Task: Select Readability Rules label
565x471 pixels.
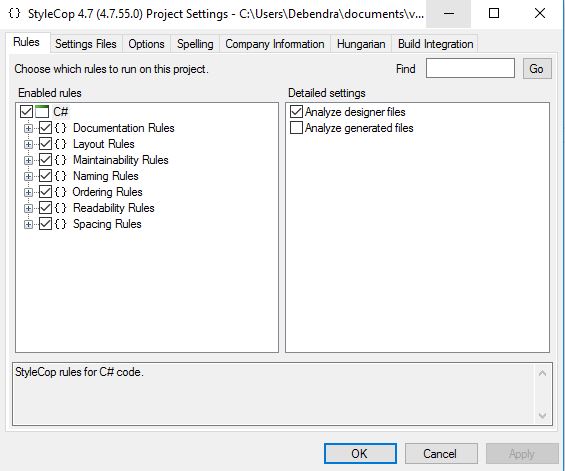Action: 114,208
